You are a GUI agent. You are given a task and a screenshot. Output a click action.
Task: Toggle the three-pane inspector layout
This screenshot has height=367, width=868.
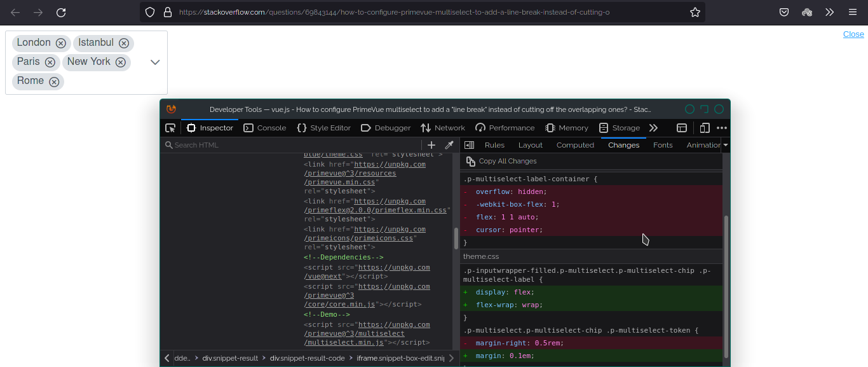[x=469, y=145]
